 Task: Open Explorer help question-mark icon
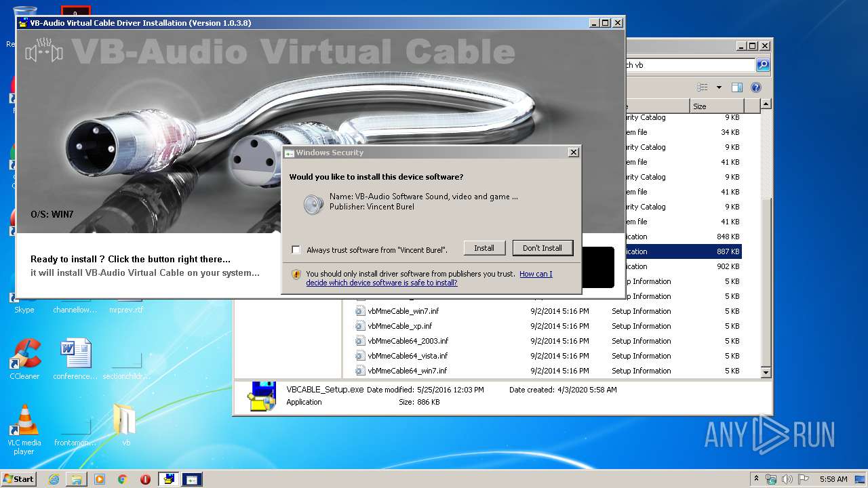756,87
